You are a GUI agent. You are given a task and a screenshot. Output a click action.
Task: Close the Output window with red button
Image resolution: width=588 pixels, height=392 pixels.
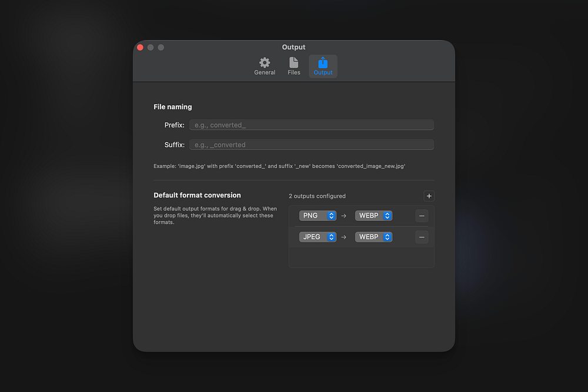pyautogui.click(x=141, y=47)
